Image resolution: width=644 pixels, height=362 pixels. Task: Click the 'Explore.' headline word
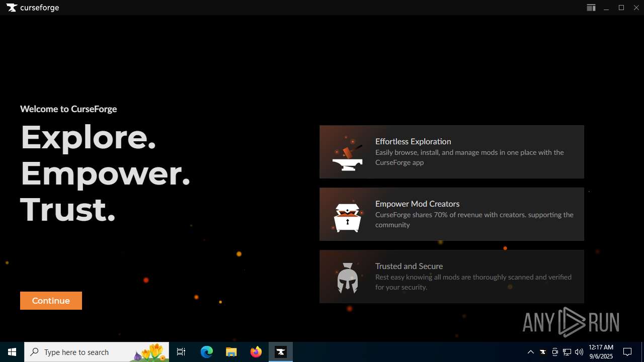click(88, 137)
